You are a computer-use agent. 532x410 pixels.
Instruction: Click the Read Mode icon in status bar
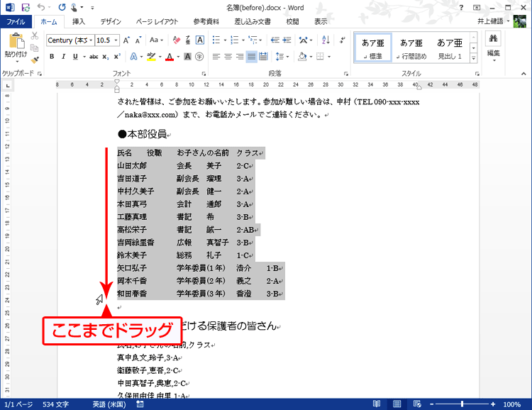(x=377, y=404)
